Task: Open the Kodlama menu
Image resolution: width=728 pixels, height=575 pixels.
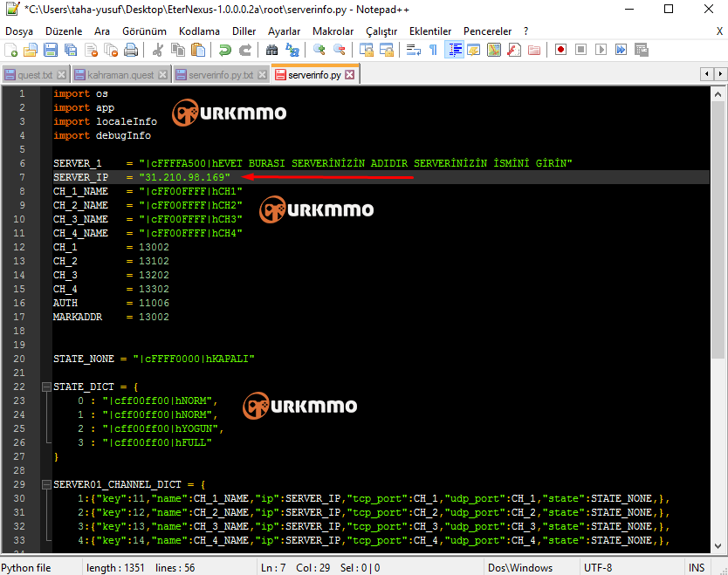Action: (x=199, y=31)
